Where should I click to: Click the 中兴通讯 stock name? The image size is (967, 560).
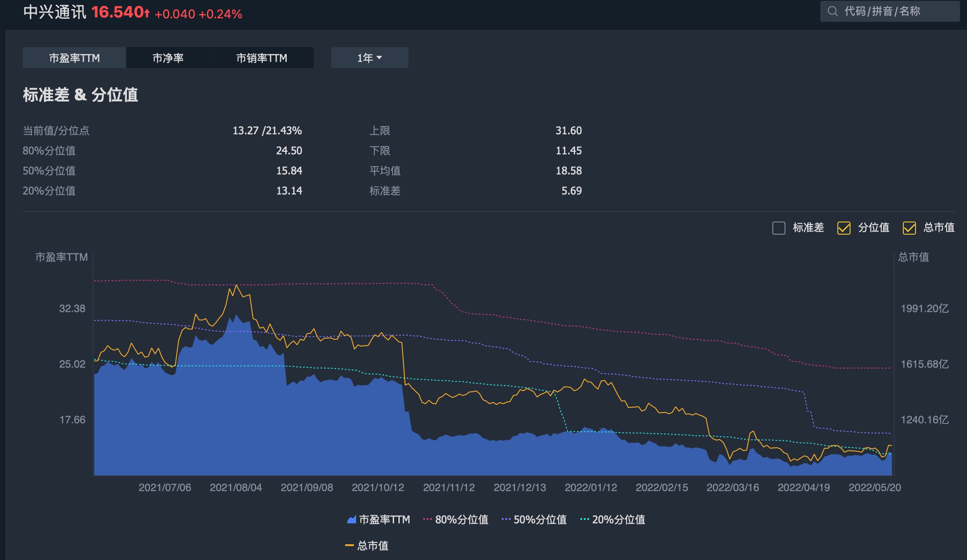tap(55, 12)
